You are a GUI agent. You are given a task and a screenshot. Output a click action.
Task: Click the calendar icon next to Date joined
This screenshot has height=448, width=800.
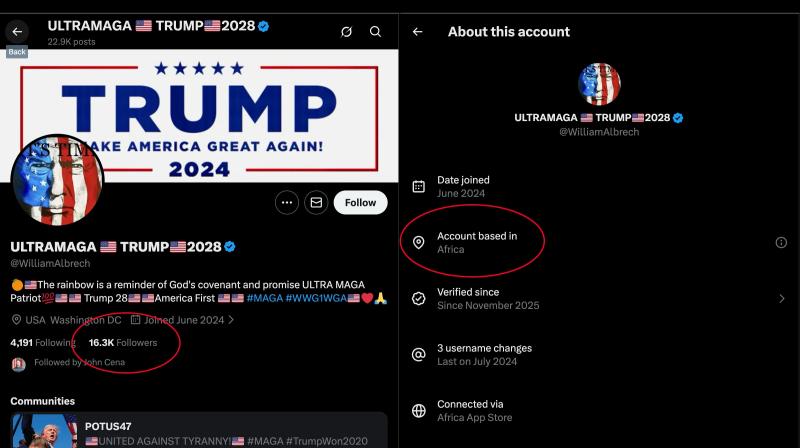(419, 186)
